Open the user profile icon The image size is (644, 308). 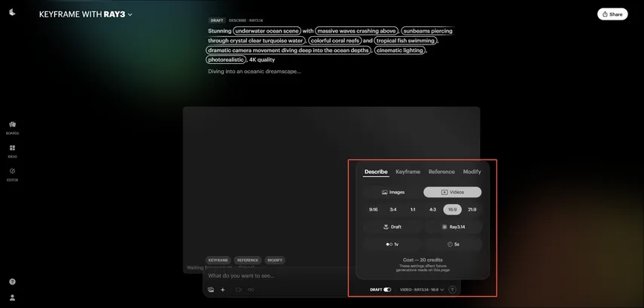[x=12, y=297]
